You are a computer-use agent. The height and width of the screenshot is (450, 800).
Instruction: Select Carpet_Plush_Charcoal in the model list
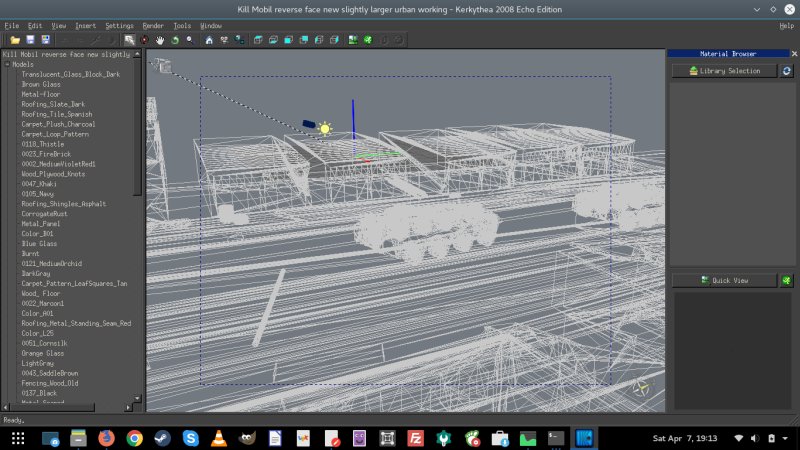(x=58, y=124)
